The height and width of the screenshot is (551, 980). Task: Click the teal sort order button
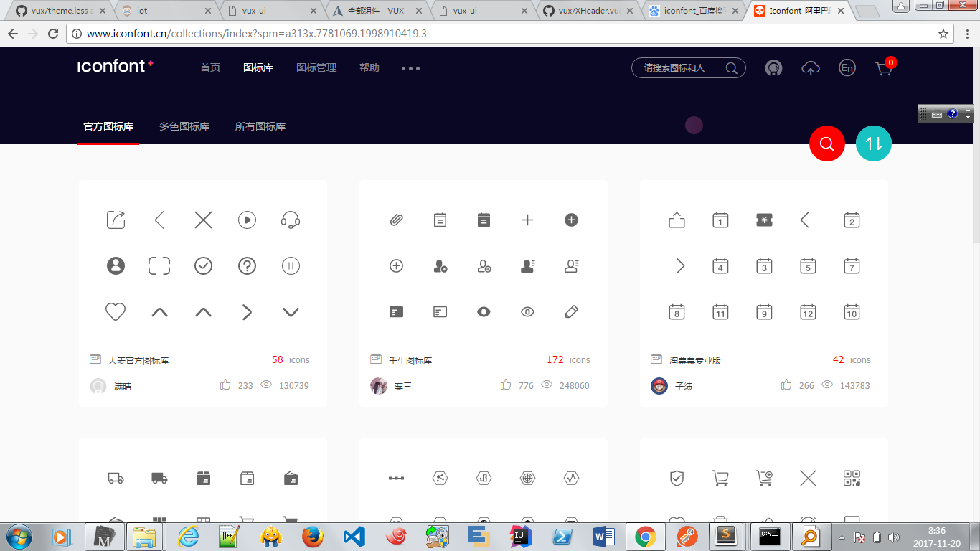point(874,143)
